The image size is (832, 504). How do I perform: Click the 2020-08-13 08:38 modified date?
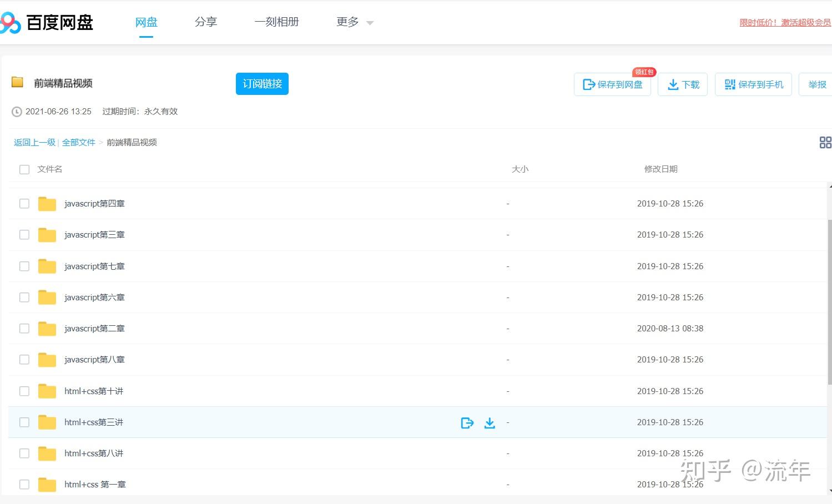pos(670,329)
